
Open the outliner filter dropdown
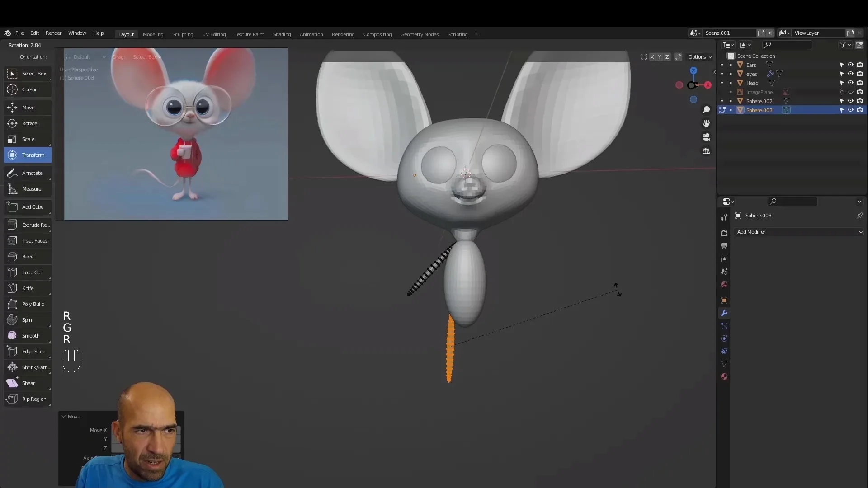845,45
